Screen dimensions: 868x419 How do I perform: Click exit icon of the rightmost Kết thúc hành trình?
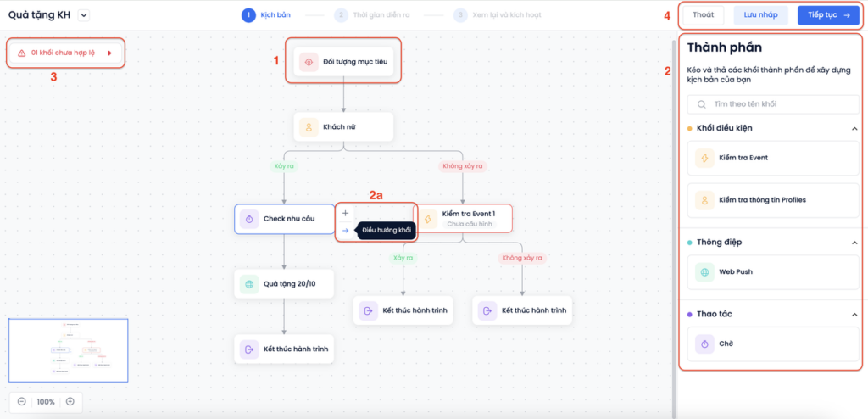tap(487, 310)
